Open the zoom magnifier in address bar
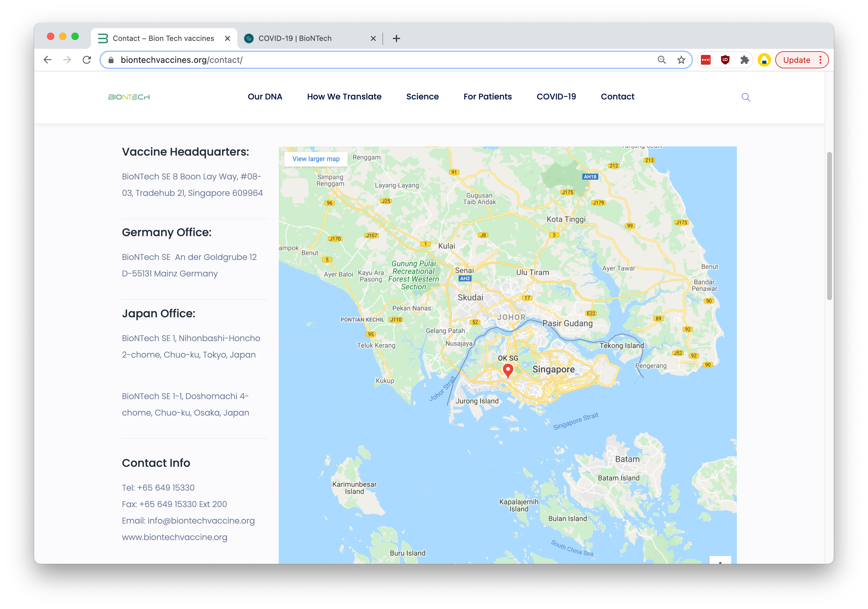The image size is (868, 609). pyautogui.click(x=662, y=60)
